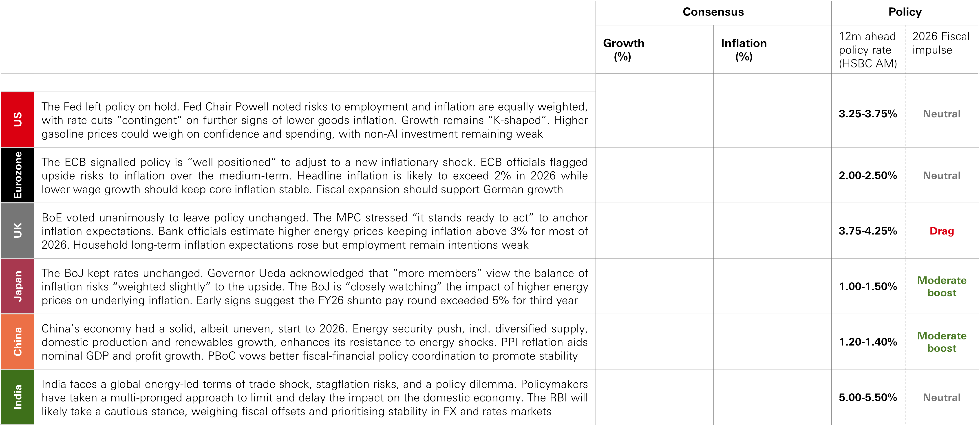Click the Fed commentary paragraph for US

point(314,120)
